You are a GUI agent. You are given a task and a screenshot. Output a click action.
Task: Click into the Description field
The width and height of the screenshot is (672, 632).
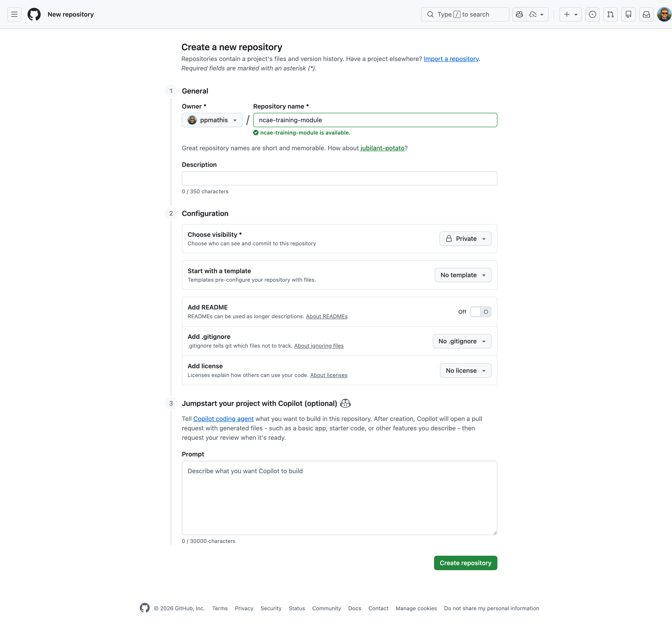tap(339, 178)
